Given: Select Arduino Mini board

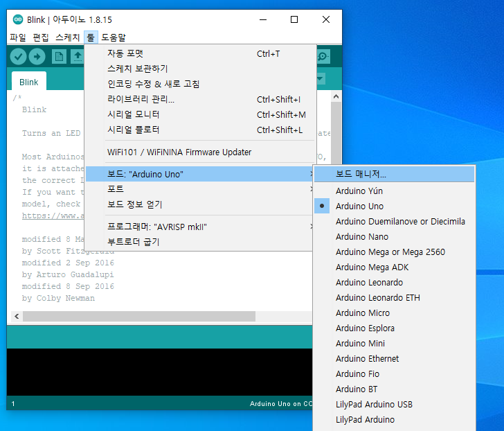Looking at the screenshot, I should (x=394, y=344).
